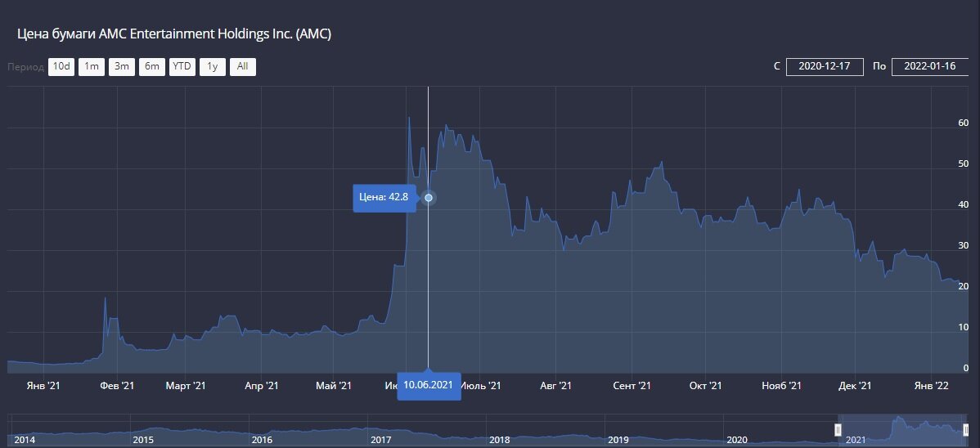Click 2018 in the navigator timeline
This screenshot has height=448, width=980.
[499, 440]
